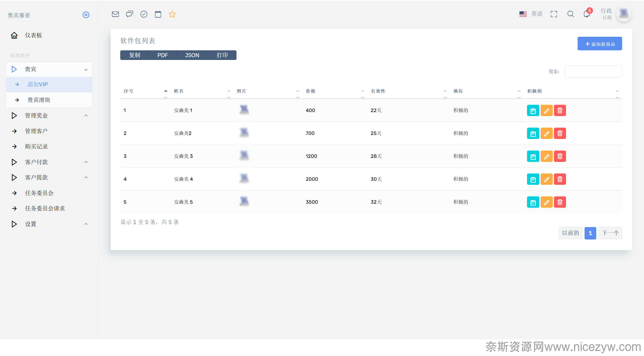The width and height of the screenshot is (644, 356).
Task: Open photo thumbnail for 安森美 3
Action: point(244,156)
